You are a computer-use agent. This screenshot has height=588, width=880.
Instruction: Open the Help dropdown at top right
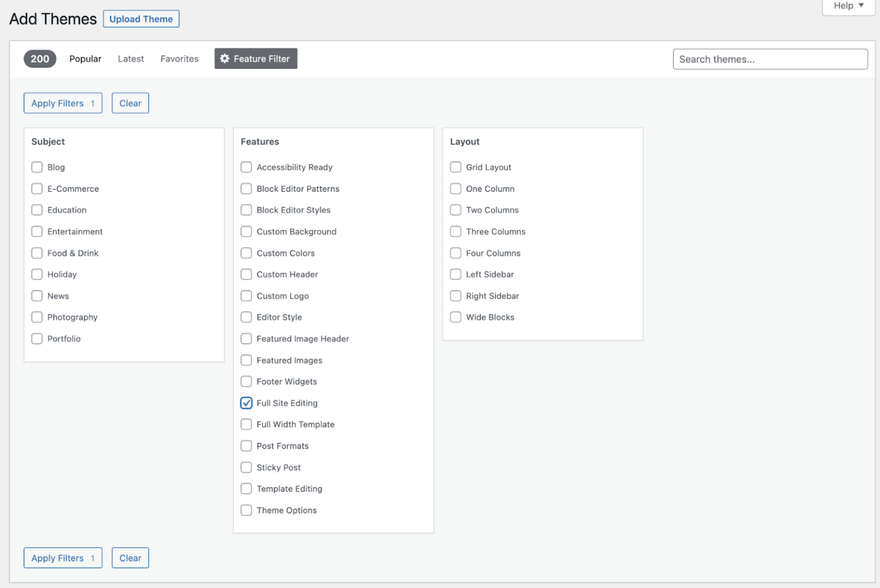847,6
